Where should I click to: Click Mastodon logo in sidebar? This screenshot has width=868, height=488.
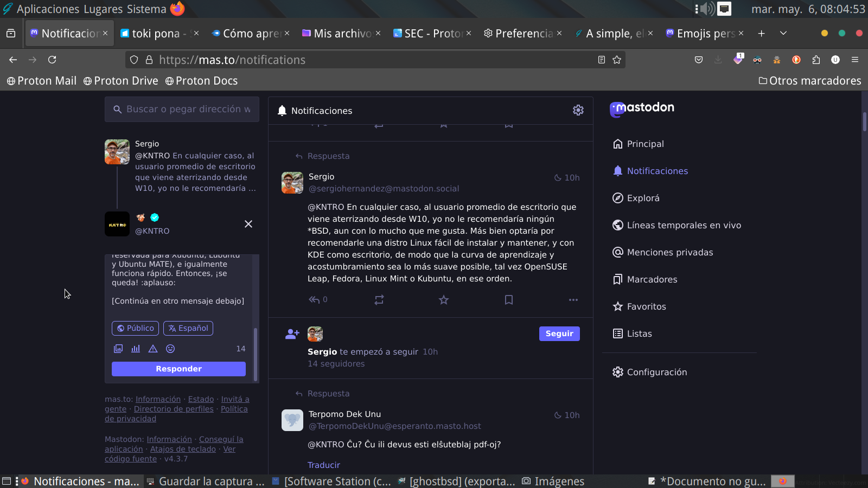tap(642, 108)
